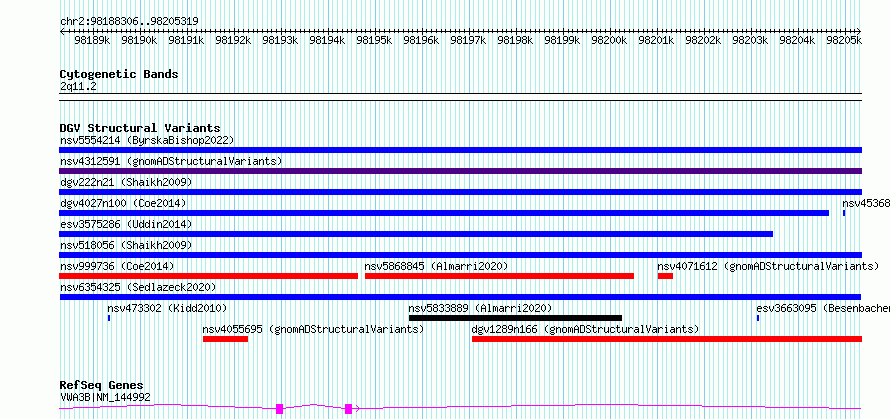Screen dimensions: 890x419
Task: Click the 98201k ruler tick label
Action: pyautogui.click(x=657, y=40)
